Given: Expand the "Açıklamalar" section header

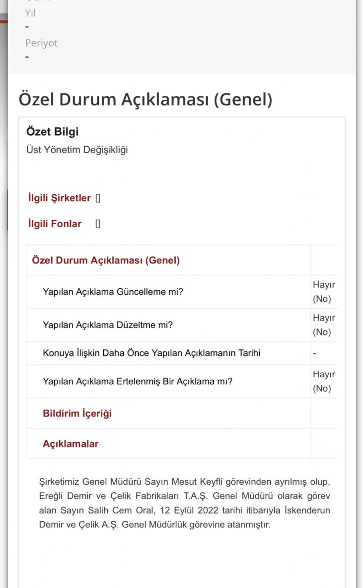Looking at the screenshot, I should click(71, 444).
